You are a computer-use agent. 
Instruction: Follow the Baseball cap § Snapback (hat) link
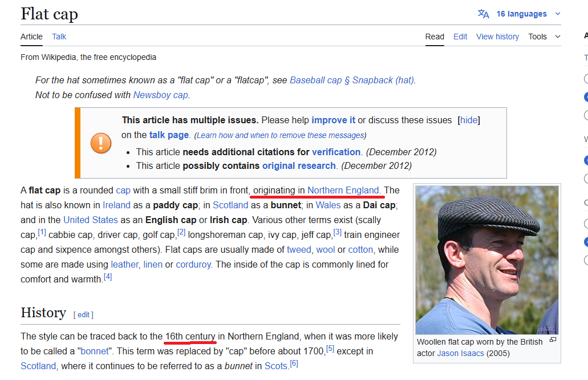point(352,80)
